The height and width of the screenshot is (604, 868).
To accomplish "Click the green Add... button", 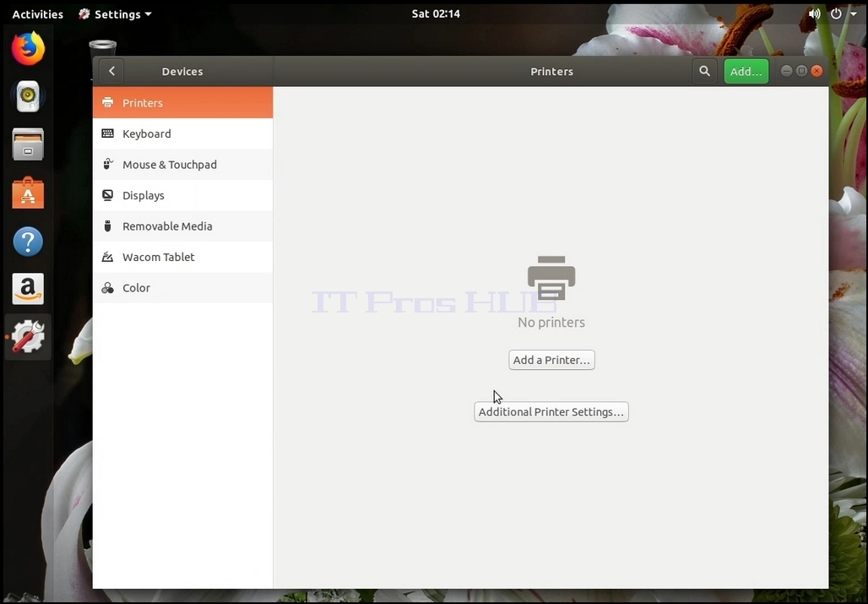I will 746,72.
